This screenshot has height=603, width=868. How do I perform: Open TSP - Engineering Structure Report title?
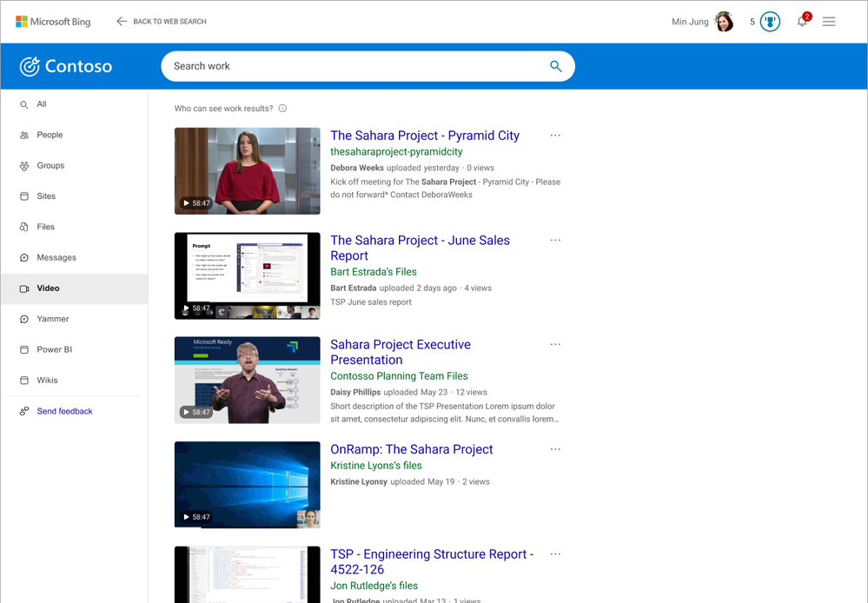[432, 561]
